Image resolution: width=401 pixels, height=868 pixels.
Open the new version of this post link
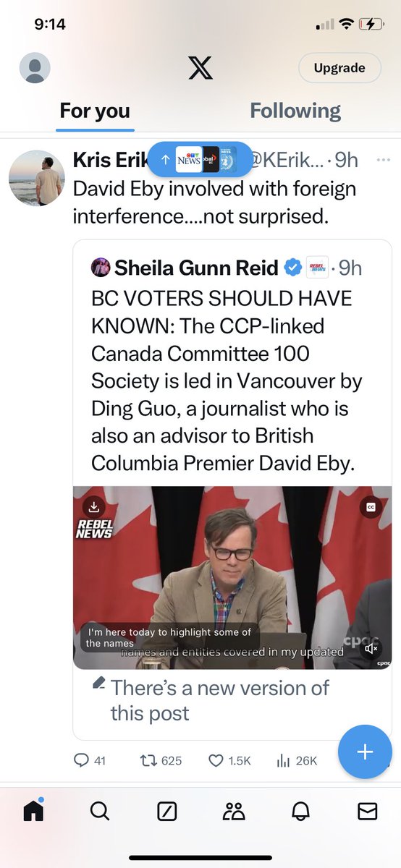[219, 700]
